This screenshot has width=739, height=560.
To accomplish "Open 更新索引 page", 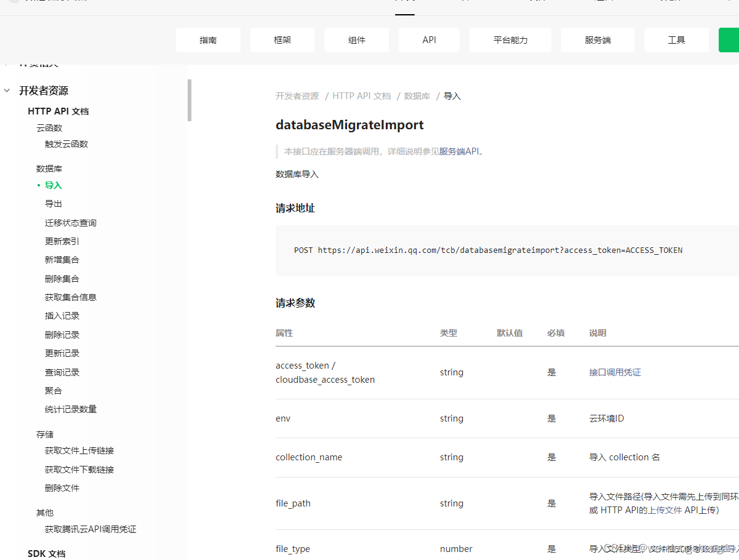I will coord(62,241).
